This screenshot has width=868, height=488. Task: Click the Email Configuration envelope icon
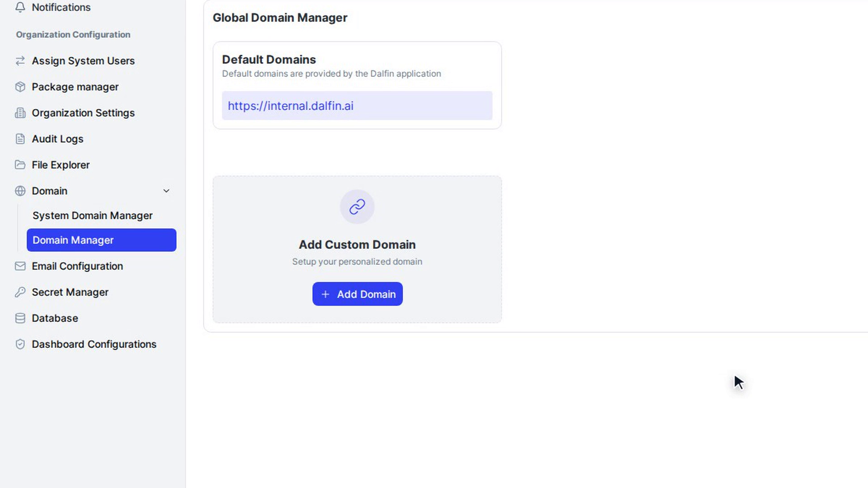click(x=20, y=266)
